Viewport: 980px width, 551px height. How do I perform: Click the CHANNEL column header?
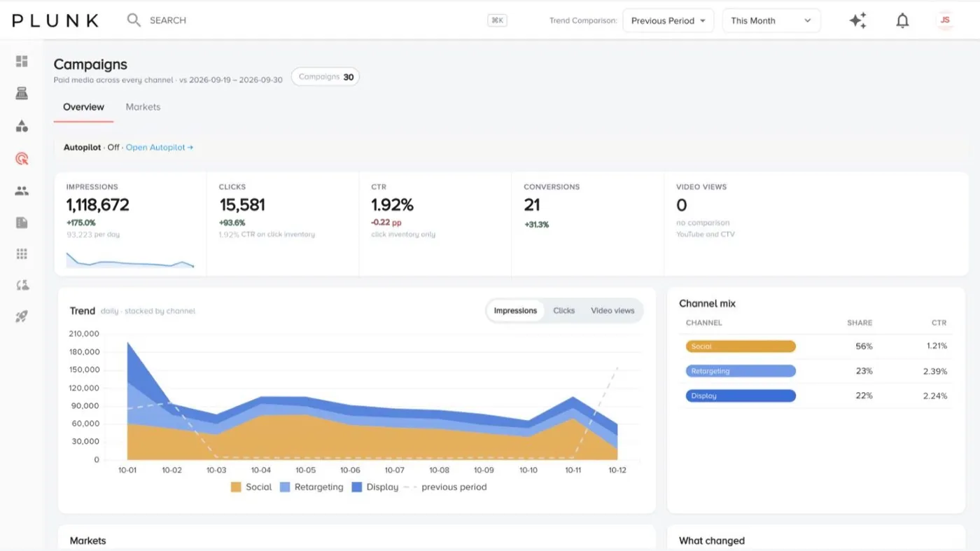coord(703,323)
